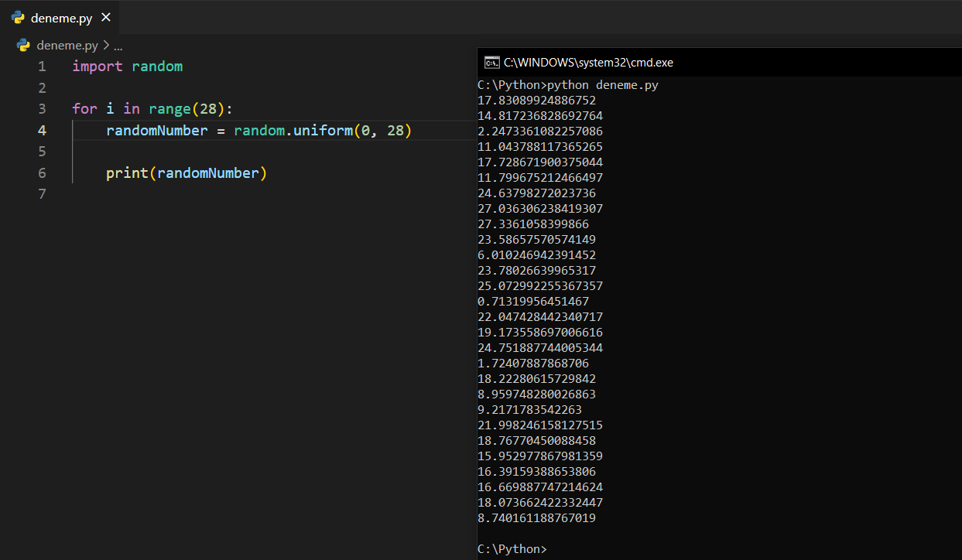962x560 pixels.
Task: Place cursor in randomNumber on line 4
Action: click(156, 131)
